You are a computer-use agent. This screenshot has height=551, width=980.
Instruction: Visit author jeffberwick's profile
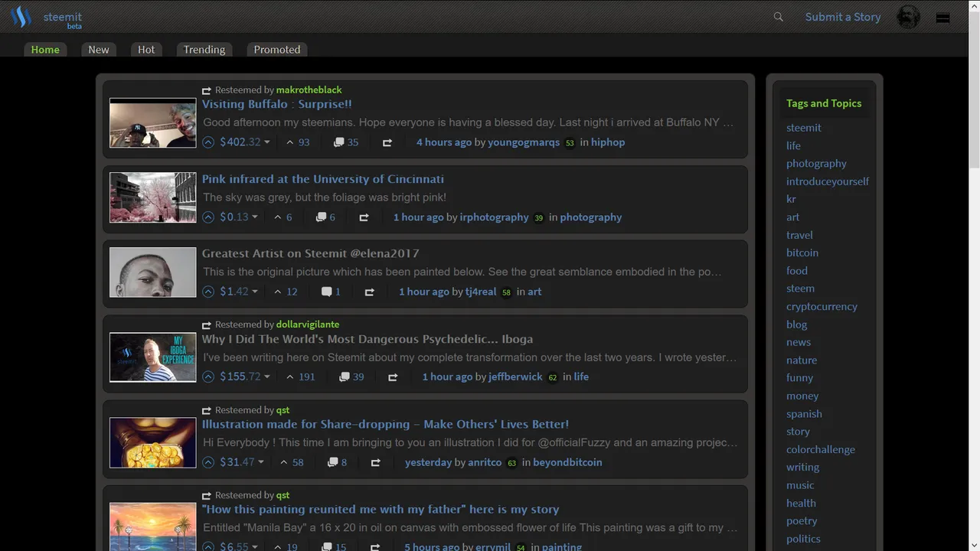tap(515, 377)
